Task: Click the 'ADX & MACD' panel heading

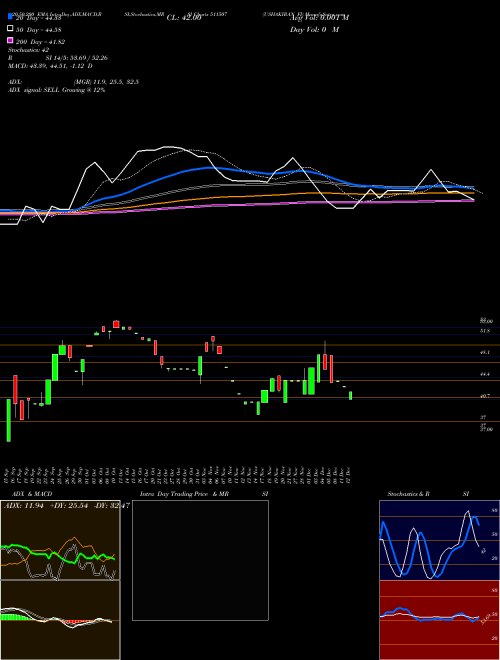Action: [x=32, y=494]
